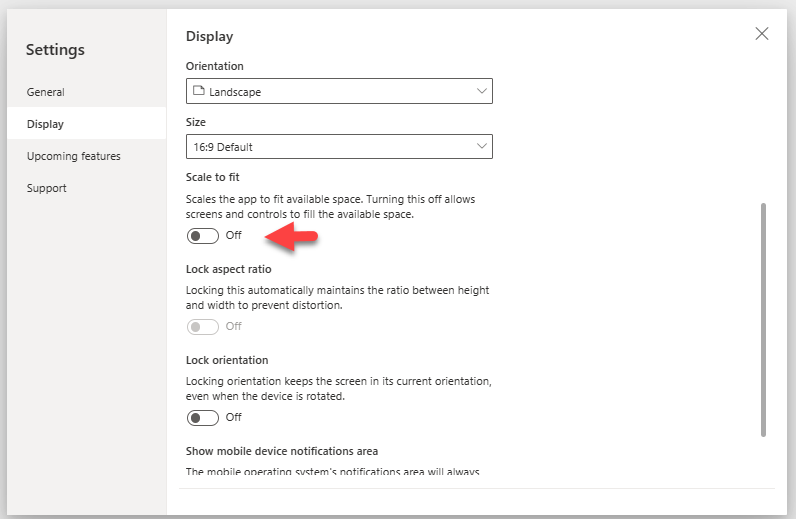
Task: Toggle the Lock aspect ratio switch
Action: pos(203,327)
